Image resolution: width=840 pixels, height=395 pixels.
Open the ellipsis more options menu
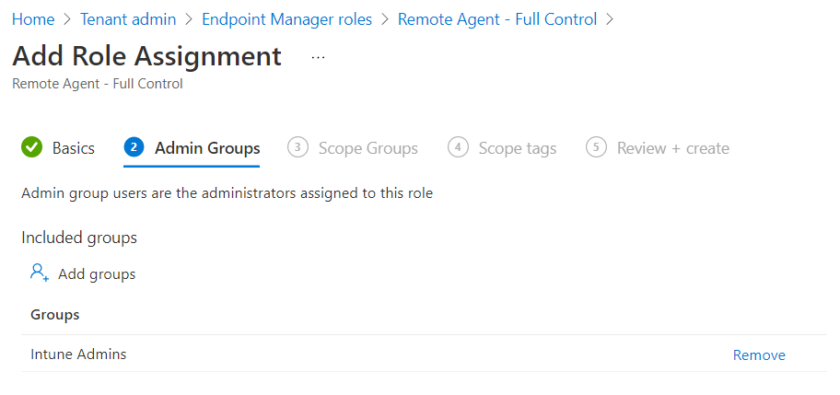(318, 57)
